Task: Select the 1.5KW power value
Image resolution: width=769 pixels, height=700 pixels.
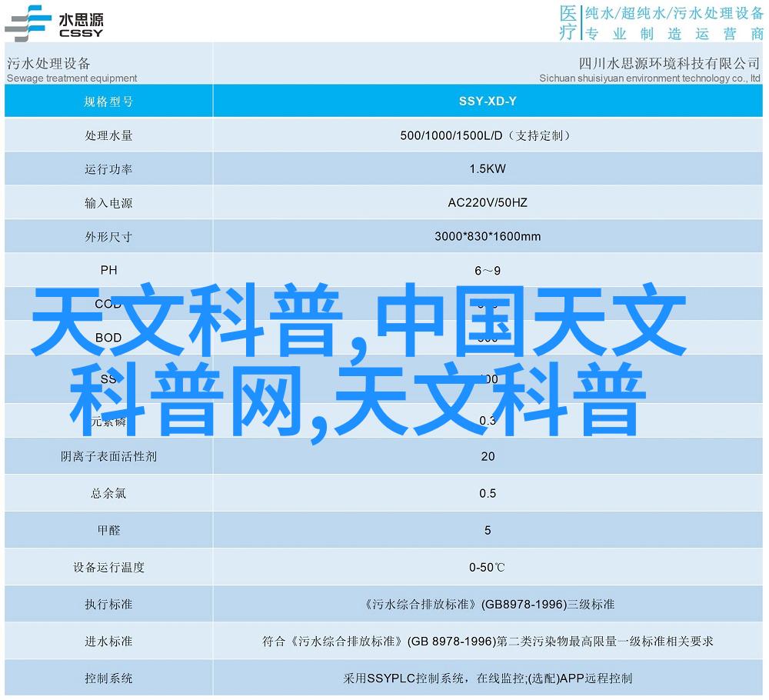Action: click(488, 168)
